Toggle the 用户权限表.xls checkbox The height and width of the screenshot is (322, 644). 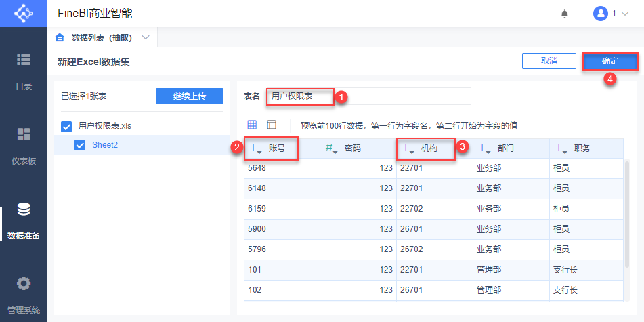[66, 126]
